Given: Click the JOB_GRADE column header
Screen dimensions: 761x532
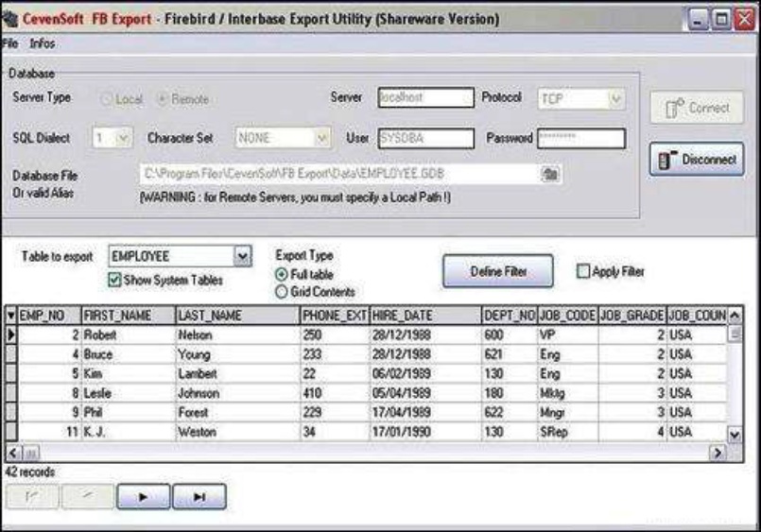Looking at the screenshot, I should click(632, 316).
